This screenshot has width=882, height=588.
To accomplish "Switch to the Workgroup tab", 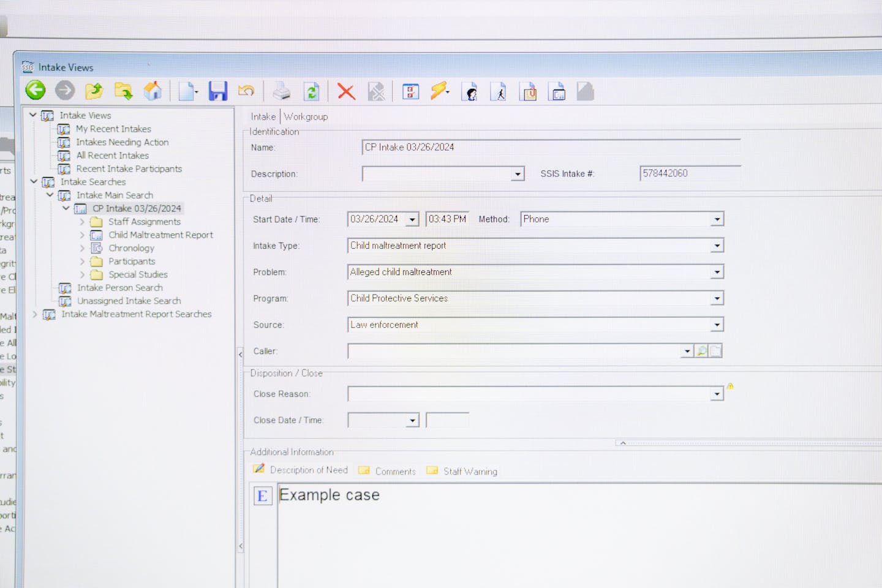I will pos(306,116).
